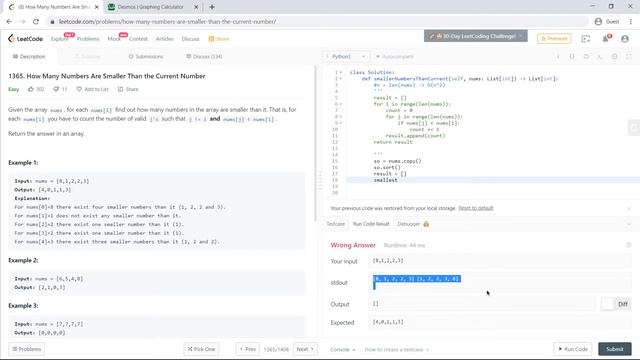640x360 pixels.
Task: Dismiss the restored code notice
Action: click(x=629, y=209)
